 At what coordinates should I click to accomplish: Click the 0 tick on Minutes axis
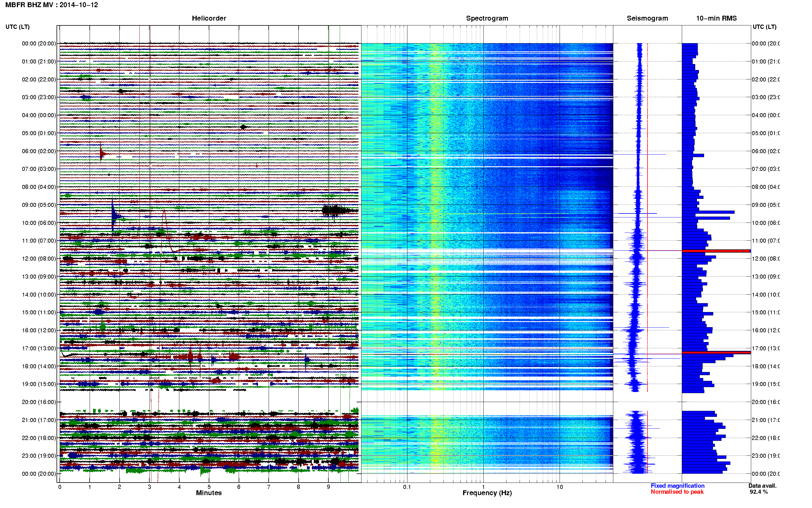(60, 487)
